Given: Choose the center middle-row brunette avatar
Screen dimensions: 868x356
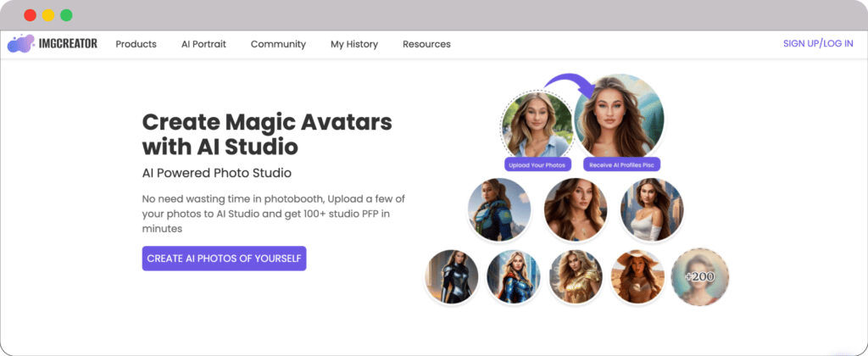Looking at the screenshot, I should click(x=576, y=209).
